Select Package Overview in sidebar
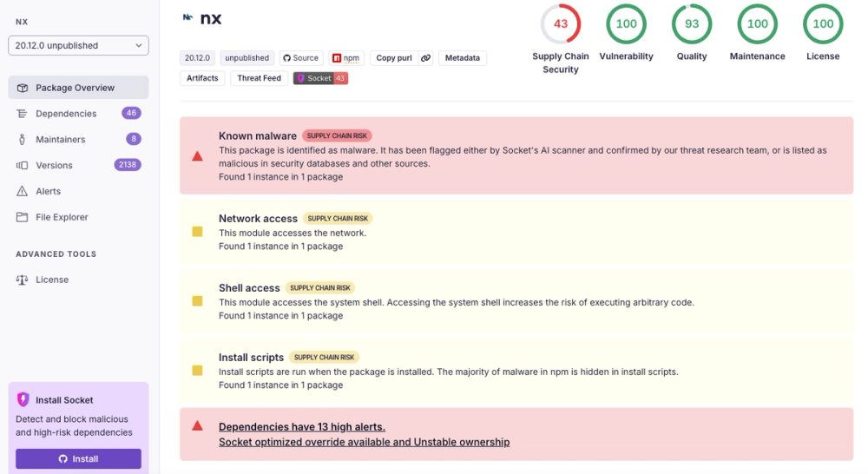Screen dimensions: 868x474 click(x=79, y=88)
